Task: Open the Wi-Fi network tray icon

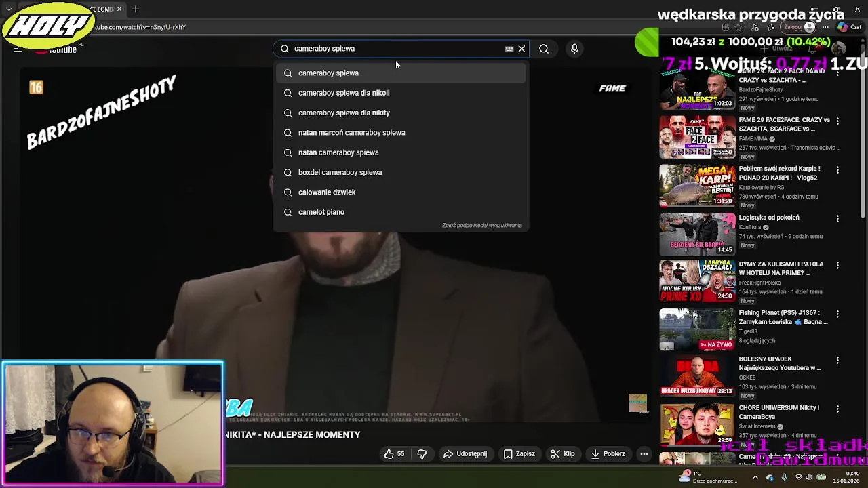Action: [x=798, y=477]
